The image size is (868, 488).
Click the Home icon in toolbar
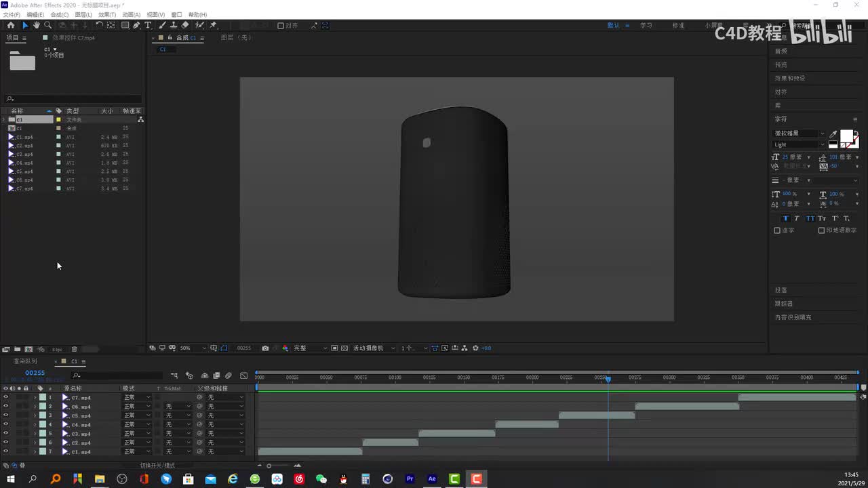pyautogui.click(x=10, y=25)
